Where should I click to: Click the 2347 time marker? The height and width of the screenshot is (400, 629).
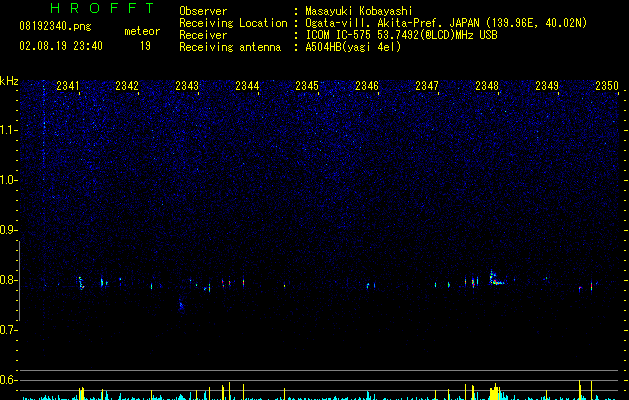click(x=427, y=85)
